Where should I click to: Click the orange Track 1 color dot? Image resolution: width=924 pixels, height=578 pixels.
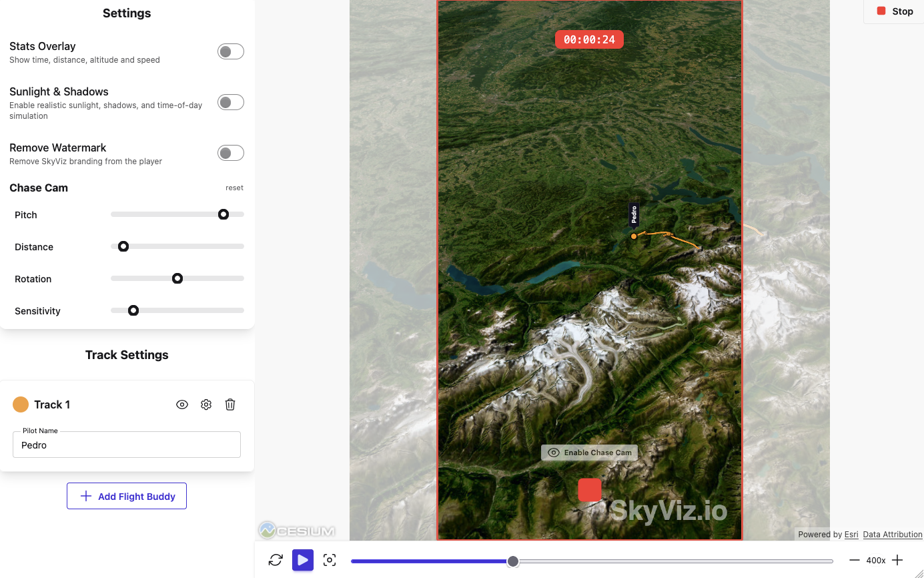click(20, 404)
